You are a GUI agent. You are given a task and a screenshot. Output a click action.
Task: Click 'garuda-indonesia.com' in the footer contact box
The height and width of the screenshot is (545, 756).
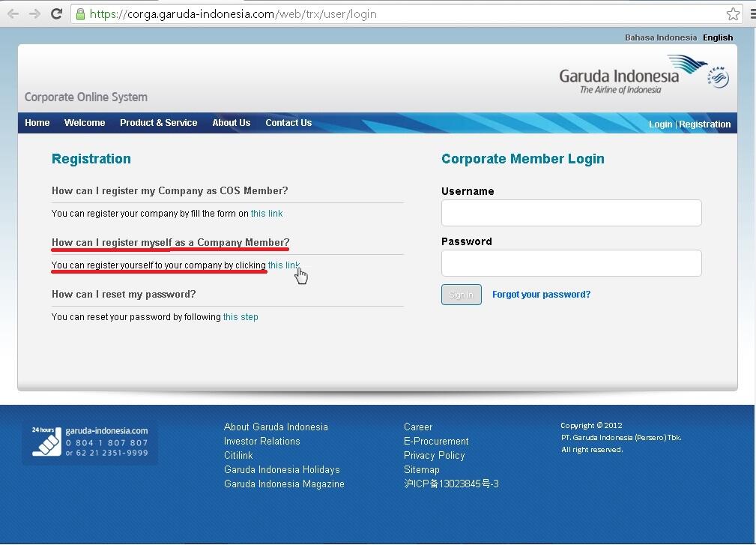coord(106,431)
